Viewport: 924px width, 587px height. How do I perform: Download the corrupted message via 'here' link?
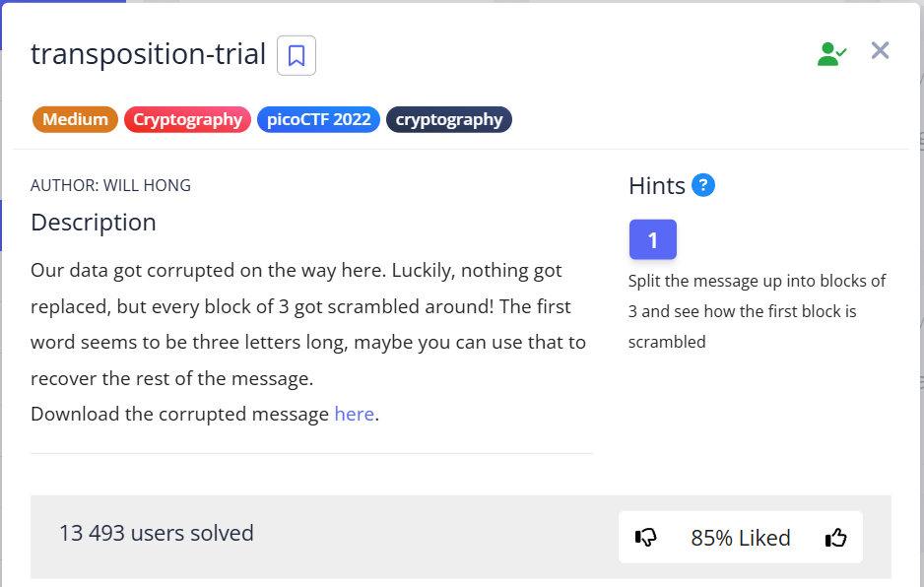point(354,415)
